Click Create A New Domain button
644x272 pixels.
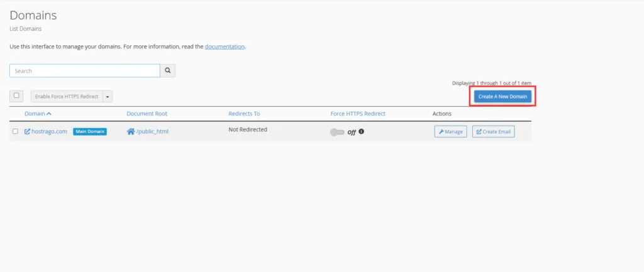[x=502, y=96]
